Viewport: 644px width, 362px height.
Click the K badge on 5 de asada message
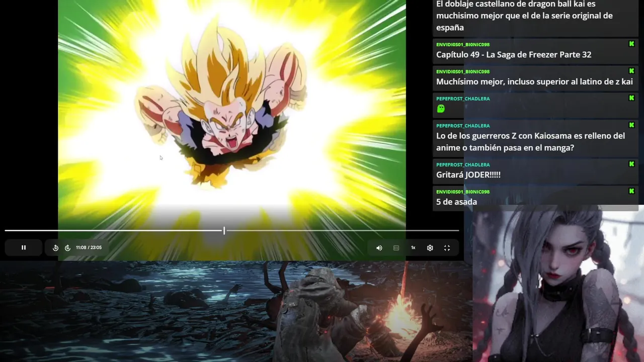pyautogui.click(x=631, y=191)
